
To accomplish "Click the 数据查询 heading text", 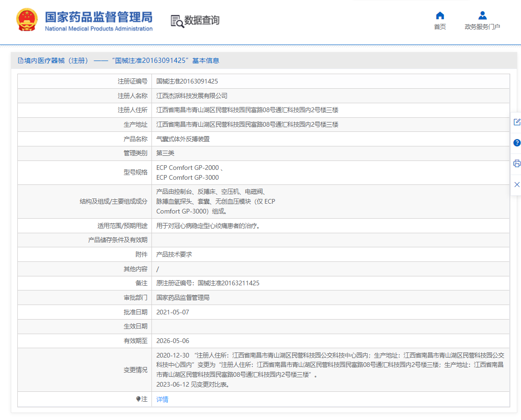I will tap(202, 20).
